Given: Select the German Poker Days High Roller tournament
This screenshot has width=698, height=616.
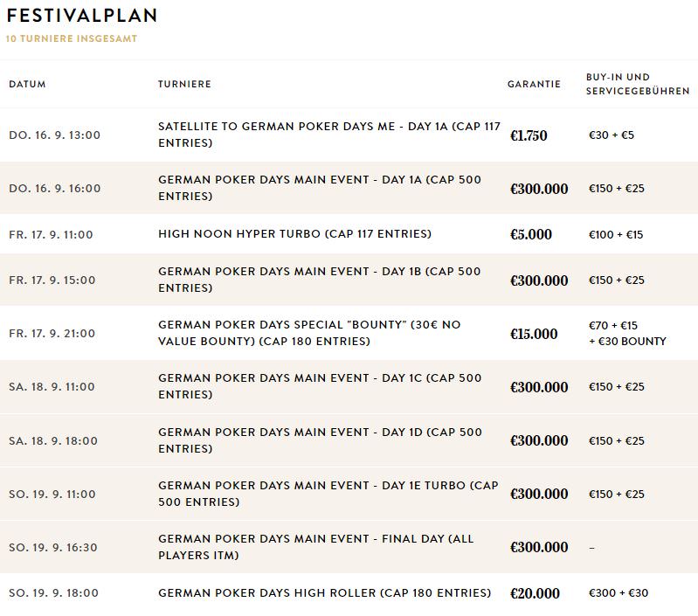Looking at the screenshot, I should click(324, 593).
